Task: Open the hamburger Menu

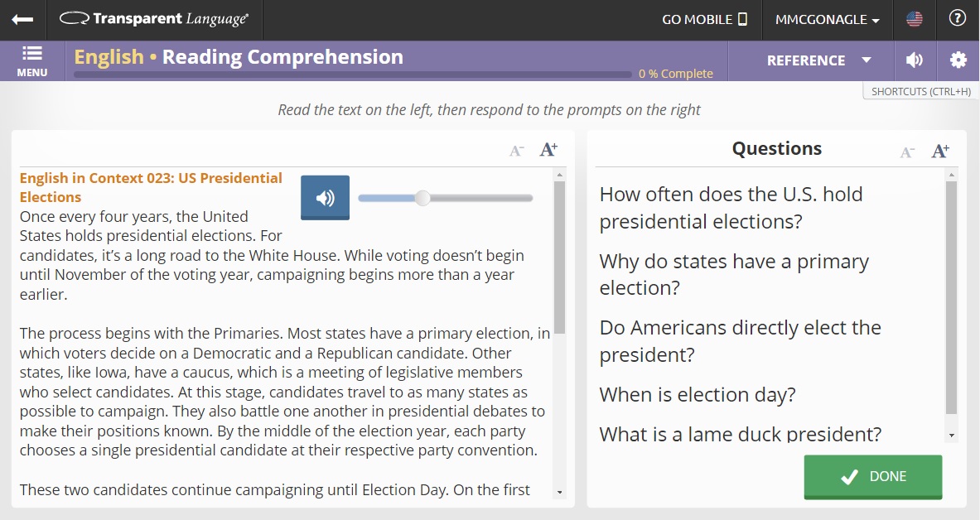Action: [32, 60]
